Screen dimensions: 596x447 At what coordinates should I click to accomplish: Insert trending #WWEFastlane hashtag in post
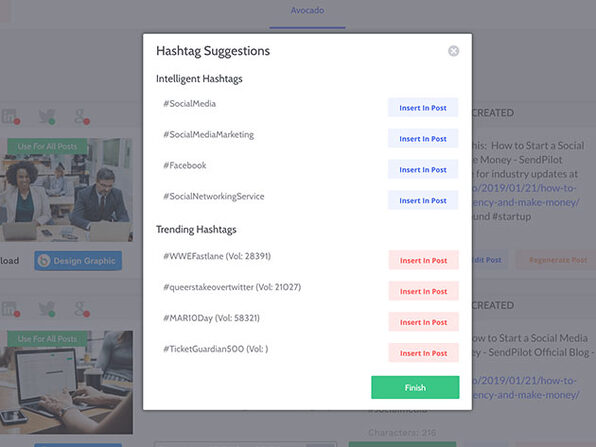tap(423, 260)
